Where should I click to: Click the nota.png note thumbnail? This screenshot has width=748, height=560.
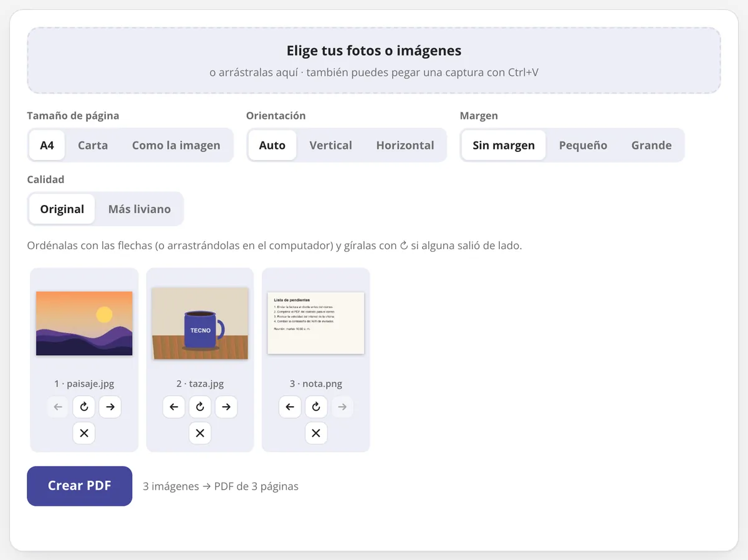[316, 323]
